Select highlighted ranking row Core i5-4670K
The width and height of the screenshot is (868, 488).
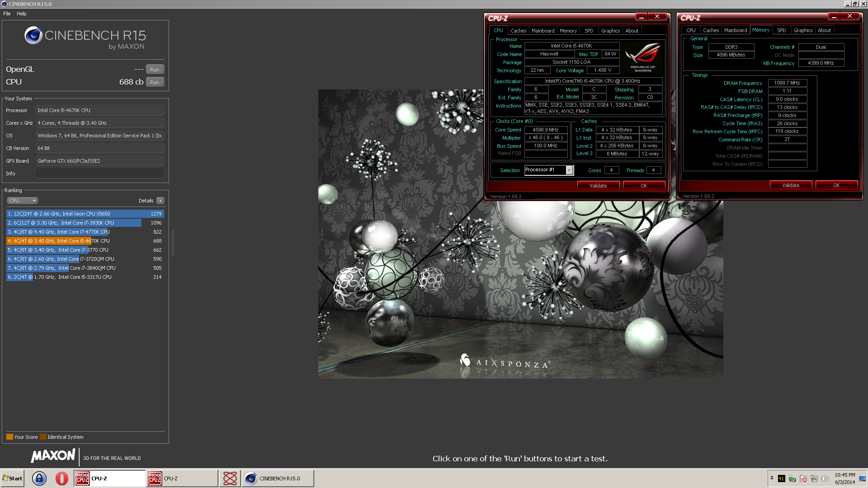[85, 241]
